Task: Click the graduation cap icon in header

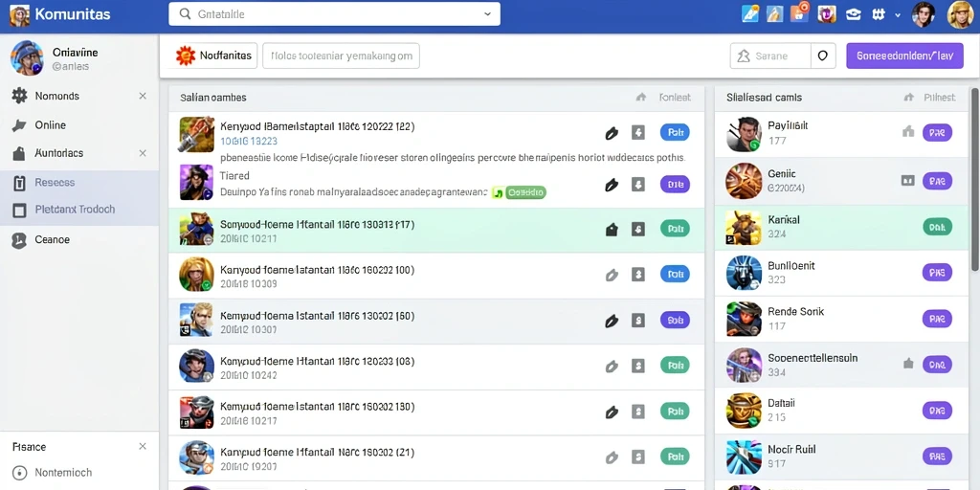Action: tap(853, 14)
